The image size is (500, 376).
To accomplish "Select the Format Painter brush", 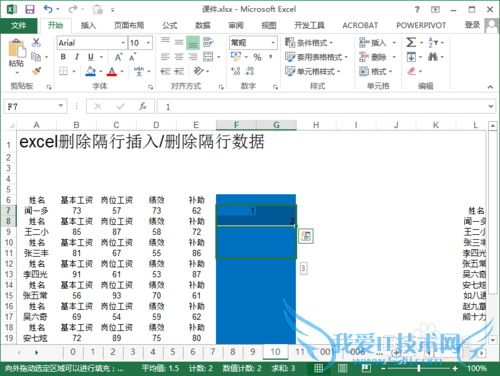I will (x=36, y=71).
